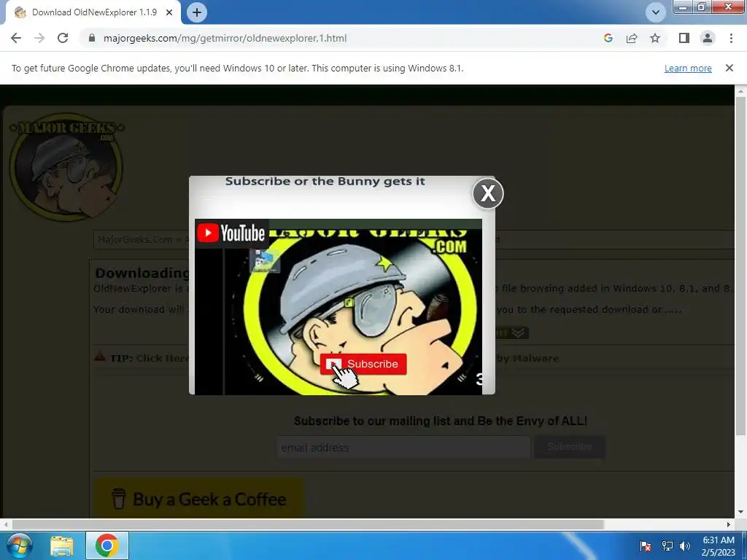This screenshot has width=747, height=560.
Task: Close the Download OldNewExplorer tab
Action: [169, 12]
